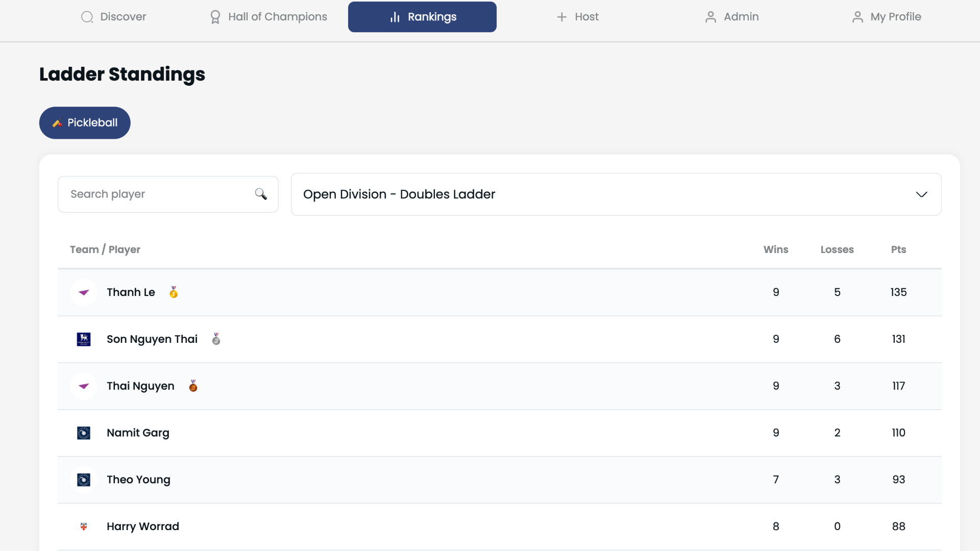This screenshot has height=551, width=980.
Task: Click Thai Nguyen's team avatar
Action: [x=84, y=386]
